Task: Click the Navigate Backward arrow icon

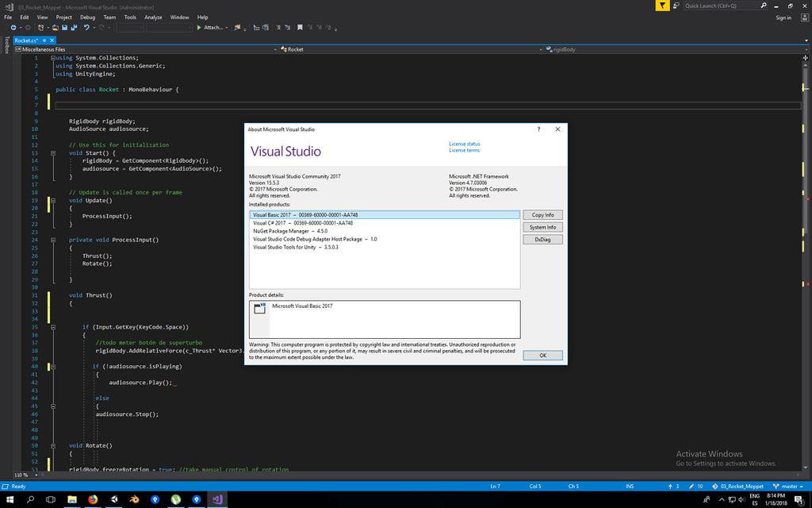Action: 13,29
